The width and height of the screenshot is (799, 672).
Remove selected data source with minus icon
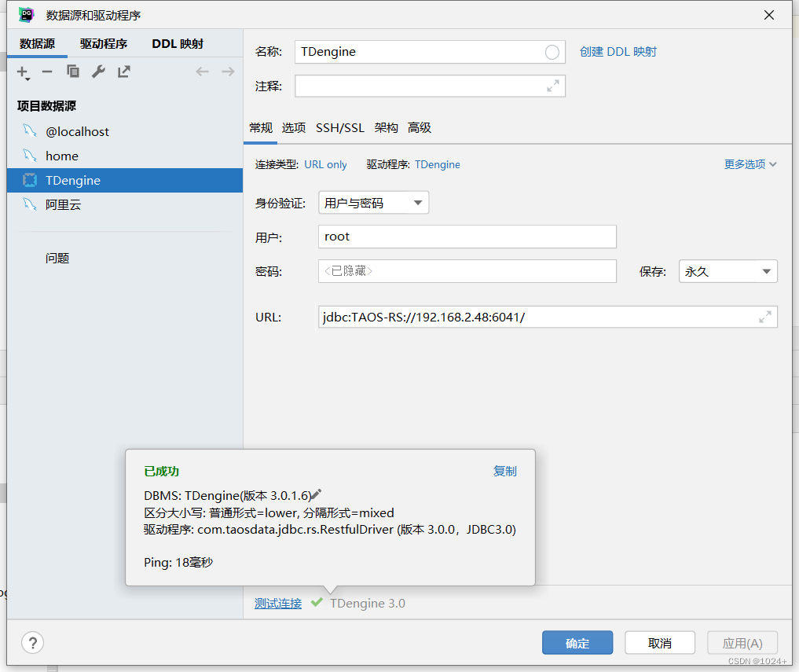(x=47, y=72)
